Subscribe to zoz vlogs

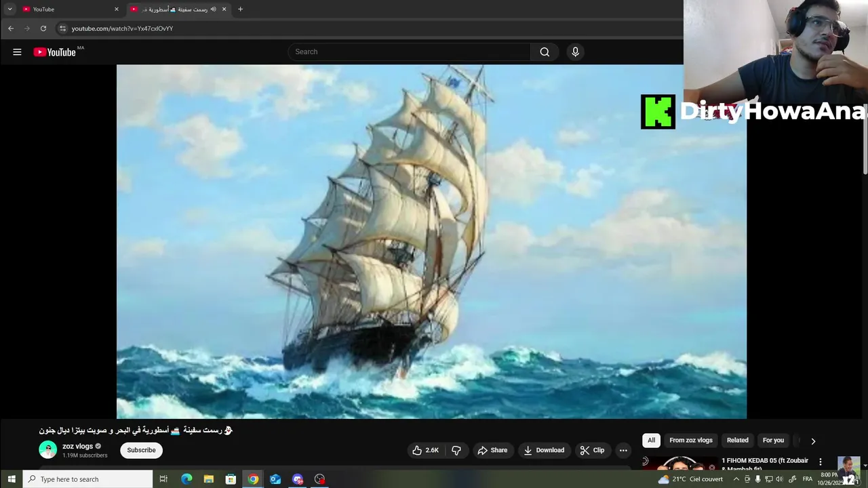click(141, 450)
